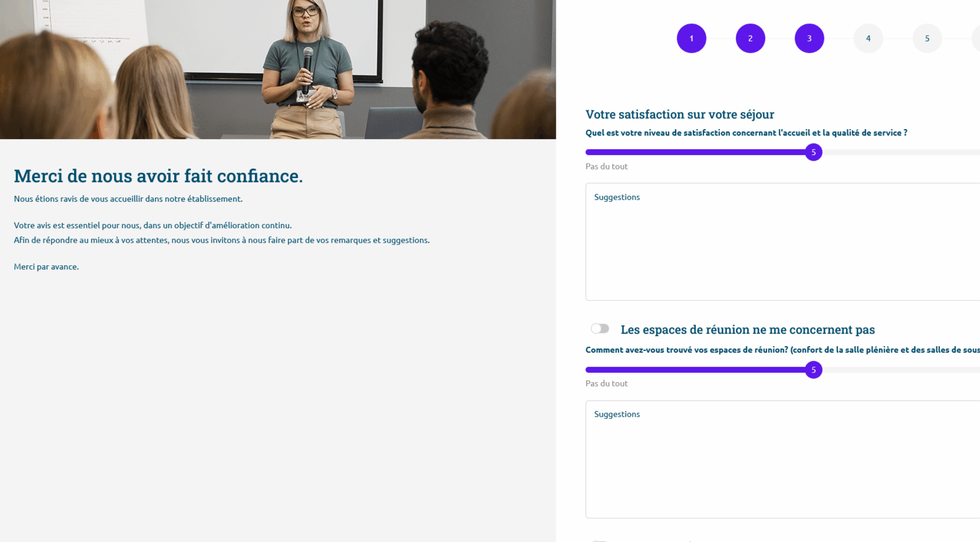Jump to step 4 of the questionnaire
The width and height of the screenshot is (980, 542).
[x=868, y=38]
